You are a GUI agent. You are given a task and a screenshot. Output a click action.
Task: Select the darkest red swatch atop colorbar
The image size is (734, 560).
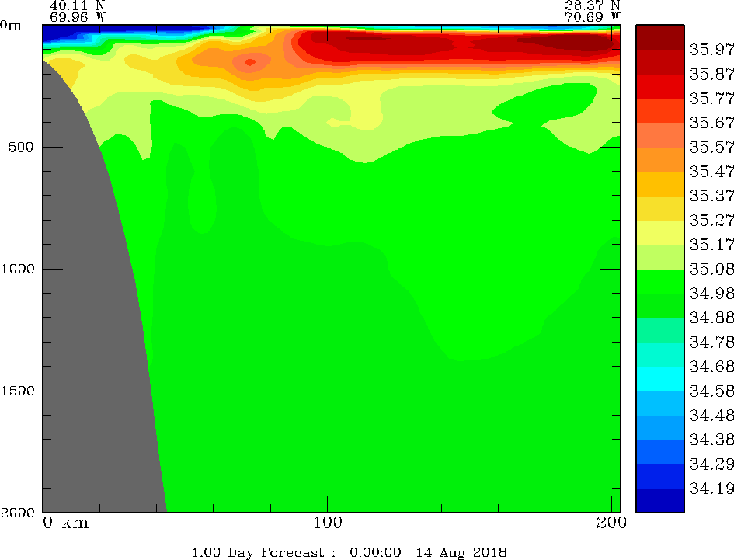pyautogui.click(x=660, y=37)
